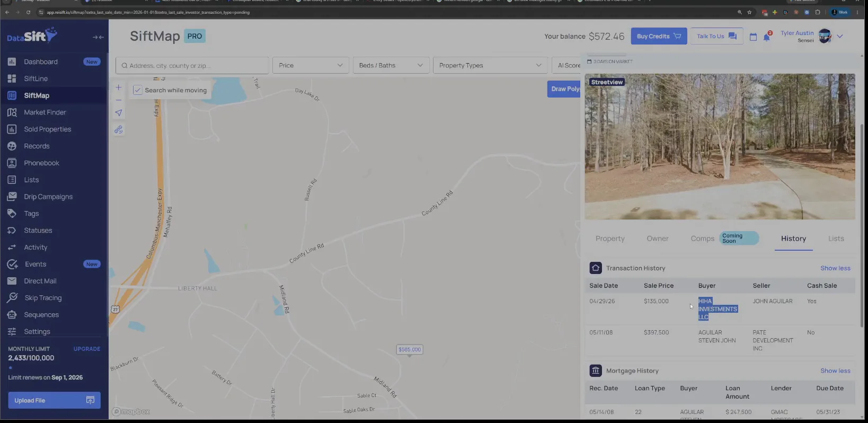Collapse Mortgage History with Show less
This screenshot has height=423, width=868.
point(835,371)
